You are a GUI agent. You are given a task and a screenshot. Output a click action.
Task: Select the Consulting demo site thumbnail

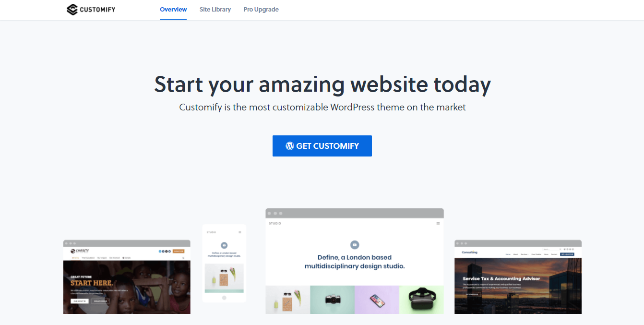(x=518, y=277)
